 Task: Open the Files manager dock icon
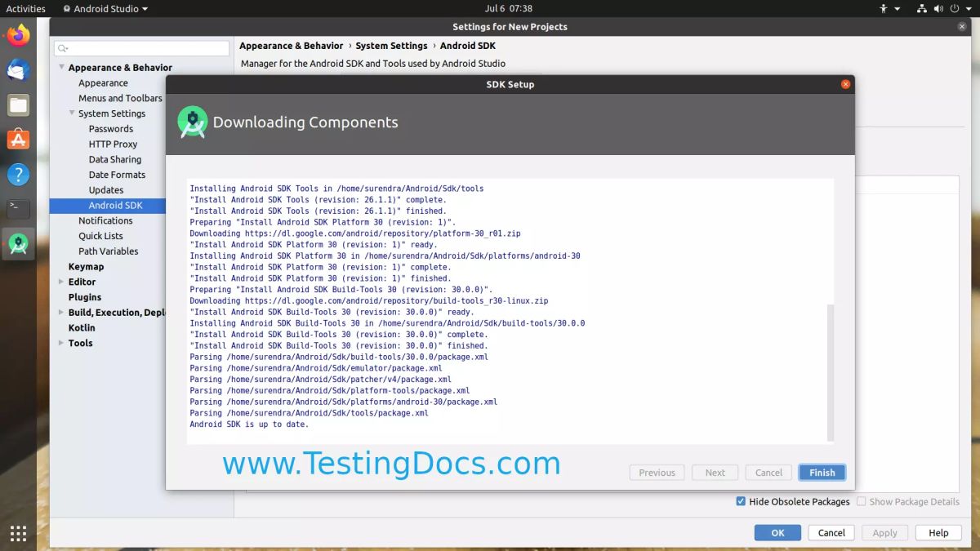[18, 104]
